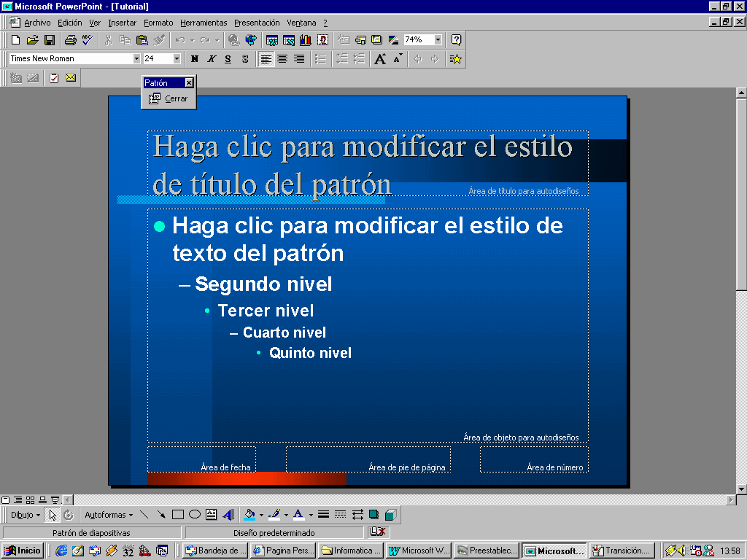Image resolution: width=747 pixels, height=560 pixels.
Task: Select the Oval drawing tool
Action: 194,515
